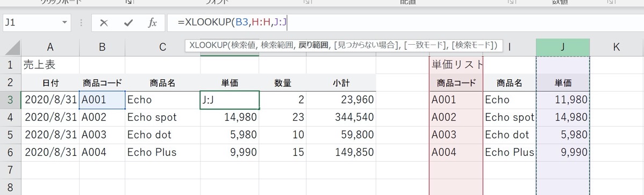Click 商品名 header in sales table
This screenshot has width=644, height=195.
pyautogui.click(x=163, y=83)
